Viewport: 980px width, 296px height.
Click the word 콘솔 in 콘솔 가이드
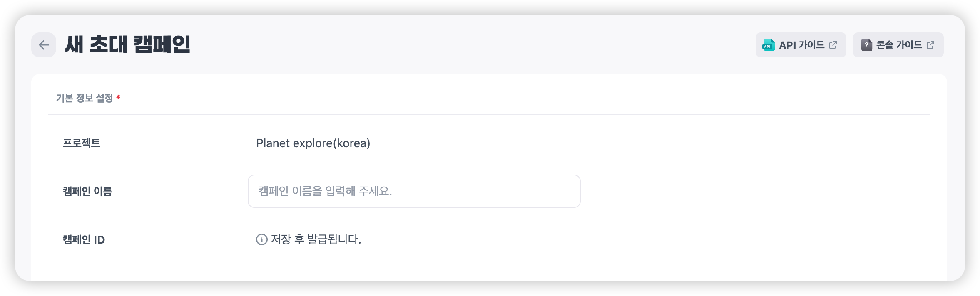point(884,45)
